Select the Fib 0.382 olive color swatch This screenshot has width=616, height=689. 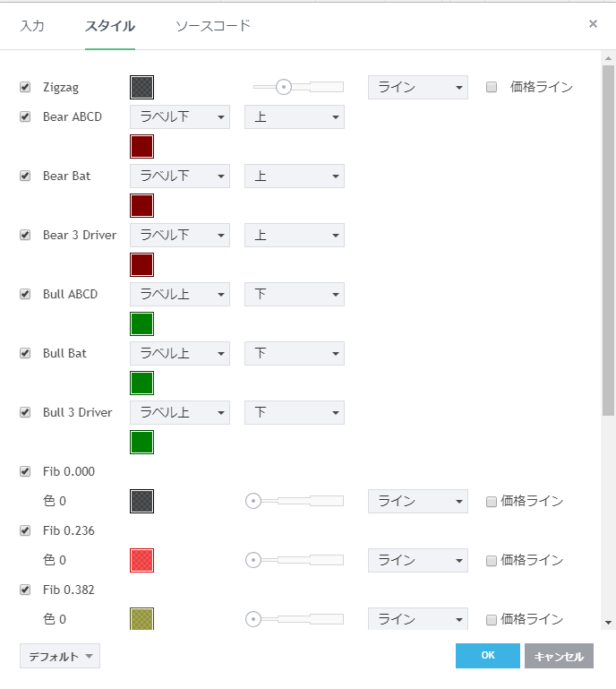point(141,619)
